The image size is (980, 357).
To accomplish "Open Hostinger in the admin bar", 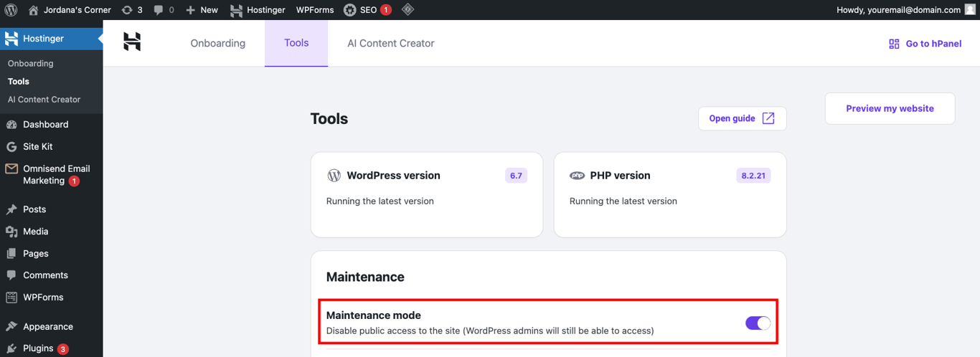I will [258, 10].
